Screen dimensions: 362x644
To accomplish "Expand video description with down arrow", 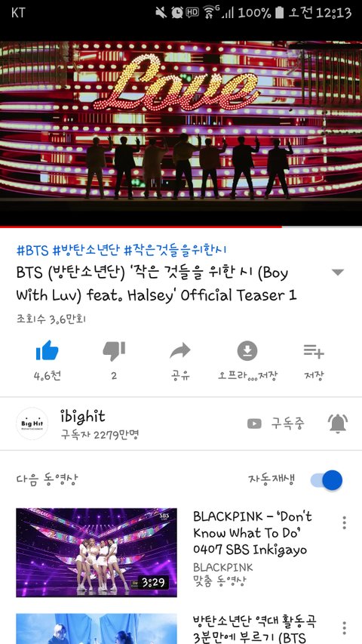I will point(337,273).
